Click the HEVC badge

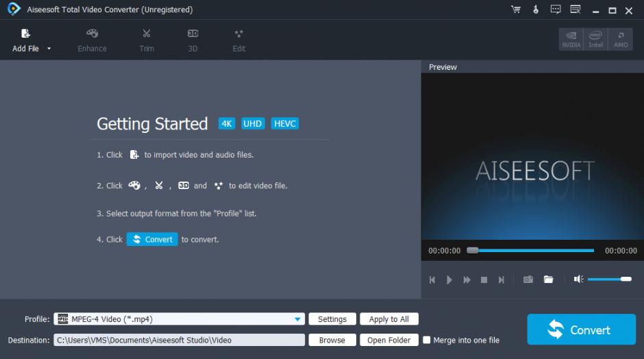(284, 123)
